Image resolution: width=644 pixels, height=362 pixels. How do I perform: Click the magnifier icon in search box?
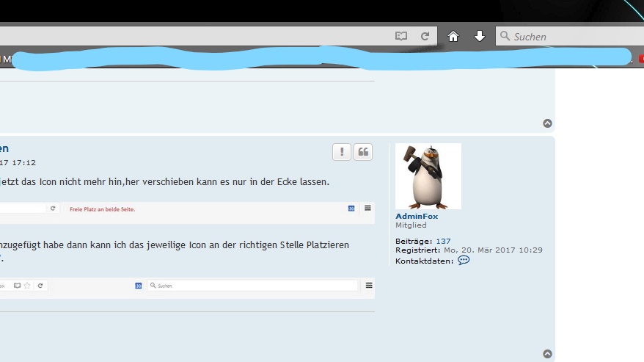click(505, 36)
